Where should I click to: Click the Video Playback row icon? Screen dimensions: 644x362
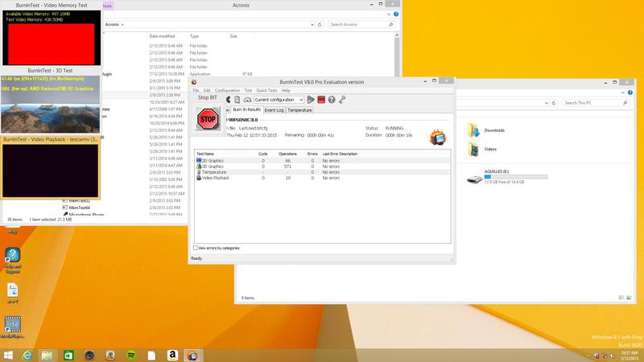199,178
